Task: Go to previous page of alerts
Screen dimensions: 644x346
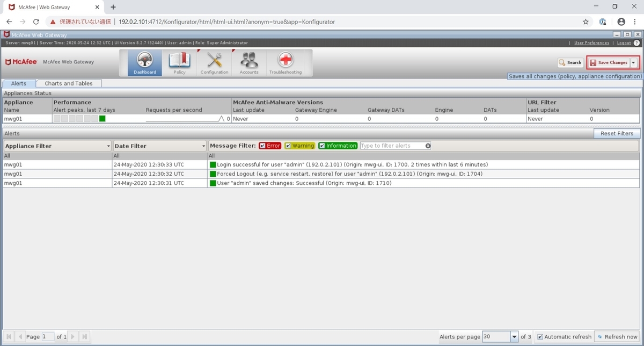Action: coord(20,336)
